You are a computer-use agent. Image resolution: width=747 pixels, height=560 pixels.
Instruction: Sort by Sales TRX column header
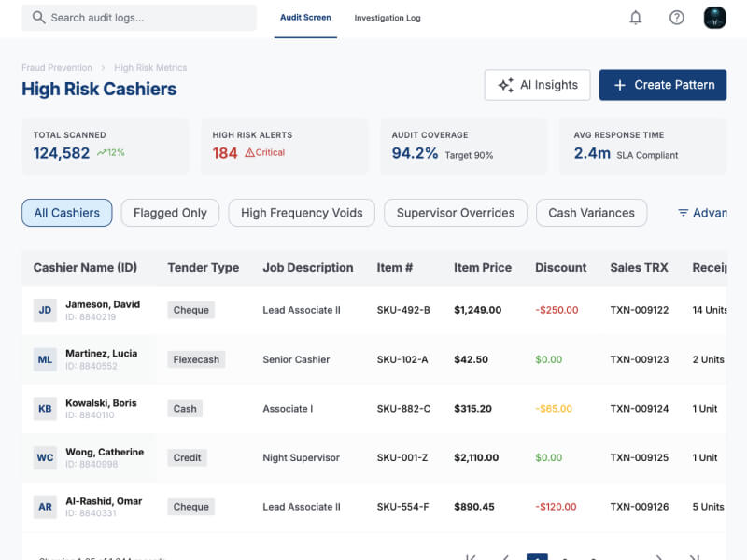639,268
